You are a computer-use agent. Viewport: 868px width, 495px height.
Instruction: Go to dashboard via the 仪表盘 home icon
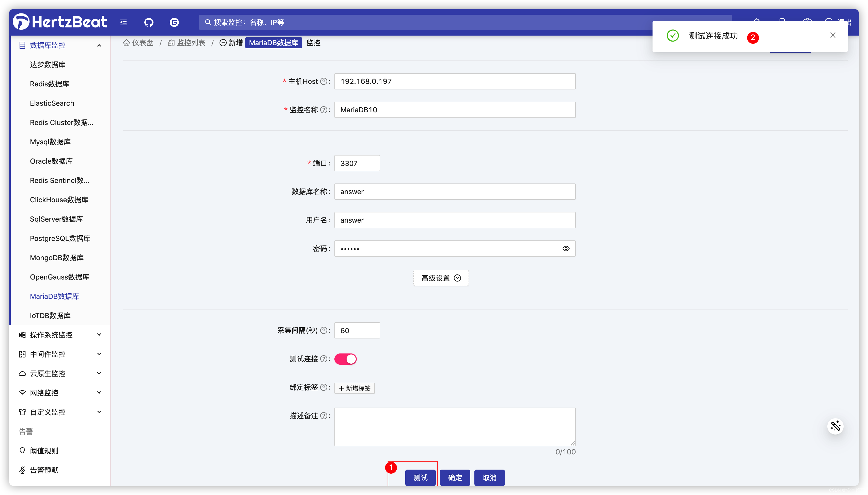point(127,43)
